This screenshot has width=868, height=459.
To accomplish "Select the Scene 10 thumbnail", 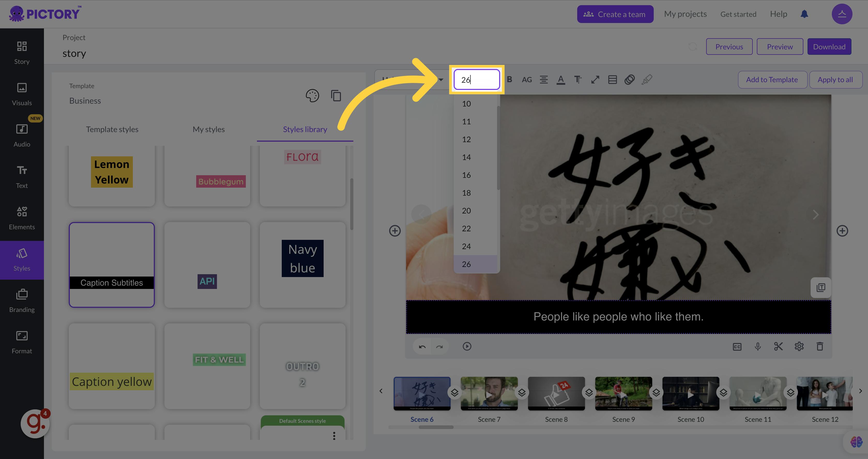I will (690, 394).
